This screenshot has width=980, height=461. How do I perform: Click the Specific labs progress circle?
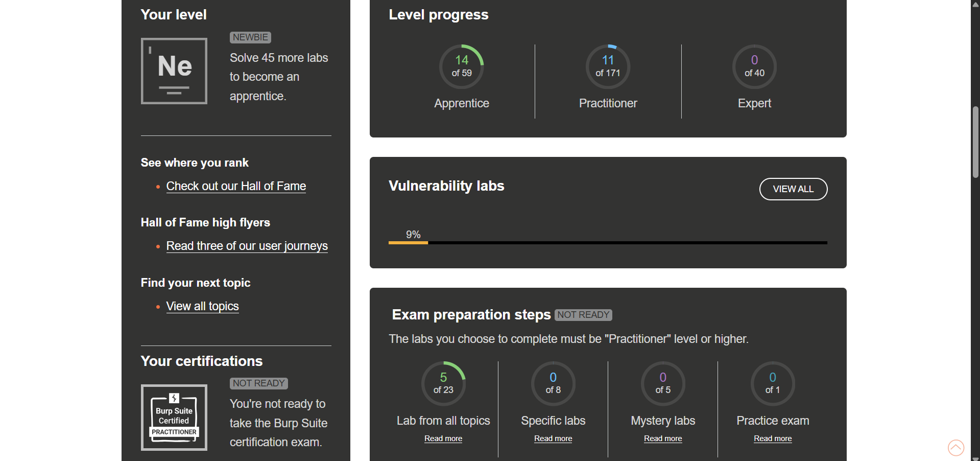pos(553,383)
